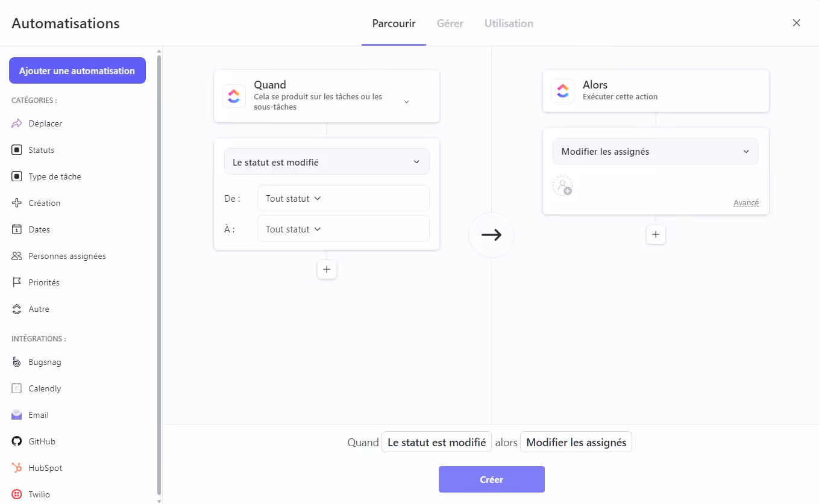Viewport: 819px width, 504px height.
Task: Open the 'Modifier les assignés' action dropdown
Action: (655, 151)
